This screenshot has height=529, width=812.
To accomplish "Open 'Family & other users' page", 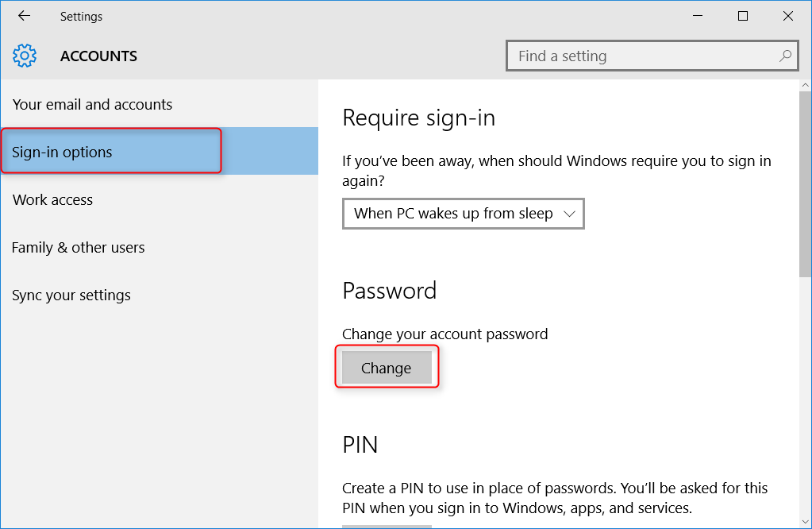I will point(79,248).
